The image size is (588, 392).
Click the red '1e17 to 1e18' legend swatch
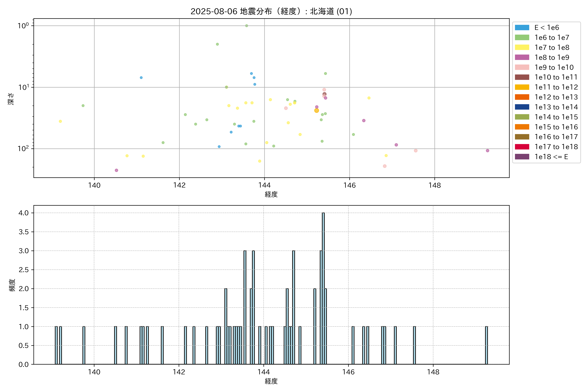(x=522, y=147)
